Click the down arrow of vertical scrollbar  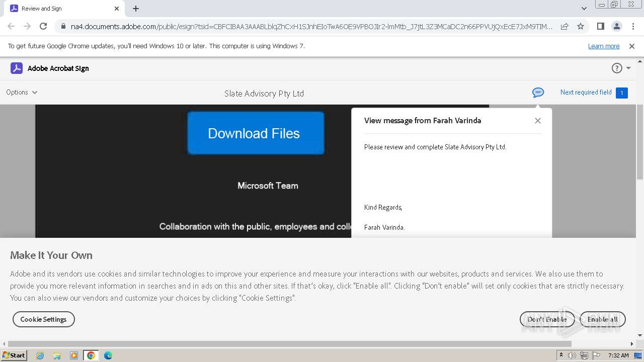click(640, 335)
